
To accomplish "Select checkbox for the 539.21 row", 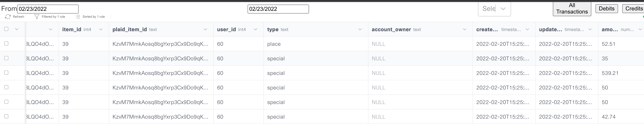I will tap(6, 73).
